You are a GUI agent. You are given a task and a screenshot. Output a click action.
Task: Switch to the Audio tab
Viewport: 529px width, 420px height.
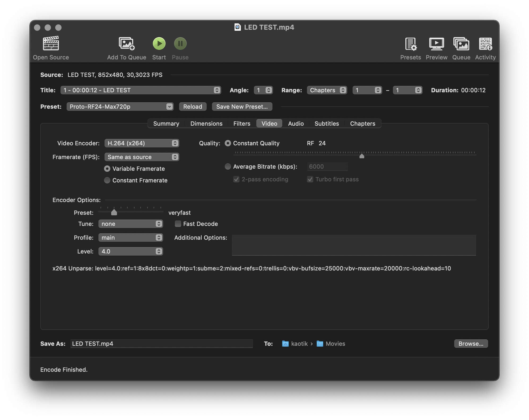tap(296, 124)
